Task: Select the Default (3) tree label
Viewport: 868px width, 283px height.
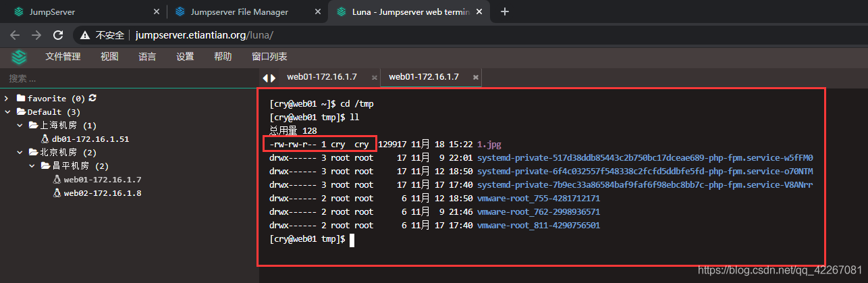Action: [54, 112]
